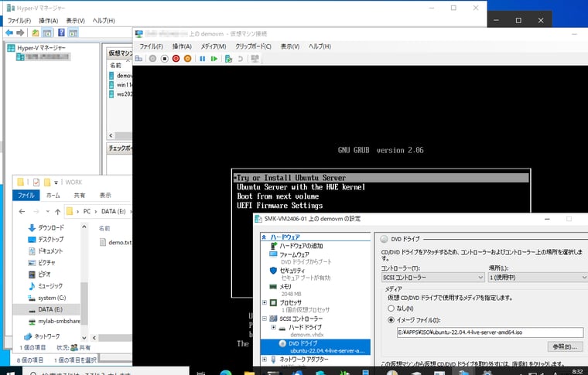Click the Revert toolbar icon
The height and width of the screenshot is (375, 588).
(x=241, y=59)
